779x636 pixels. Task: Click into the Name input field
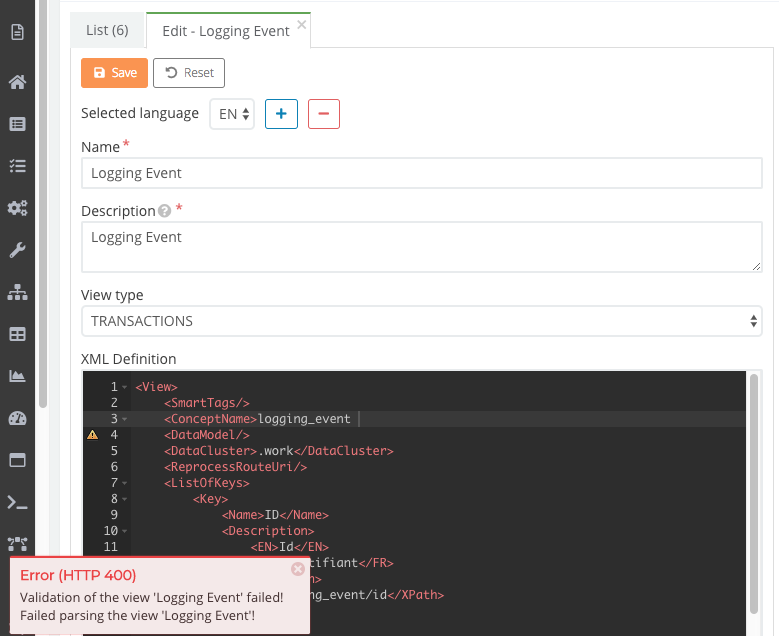click(421, 173)
